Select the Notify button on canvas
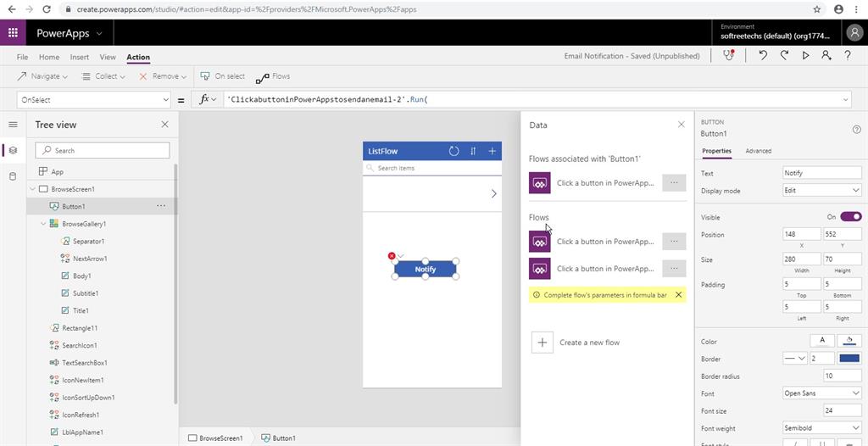This screenshot has width=868, height=446. [x=426, y=270]
